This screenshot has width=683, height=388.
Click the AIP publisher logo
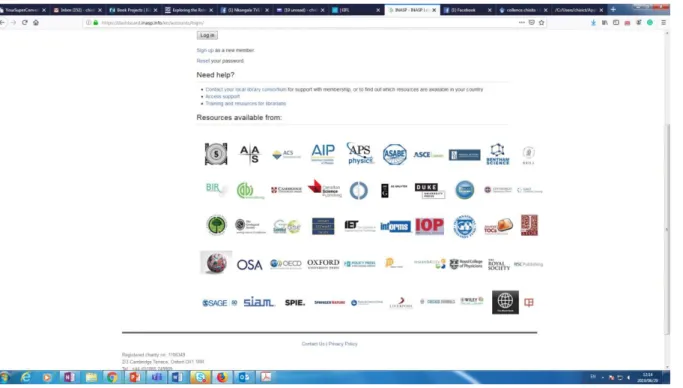point(323,154)
